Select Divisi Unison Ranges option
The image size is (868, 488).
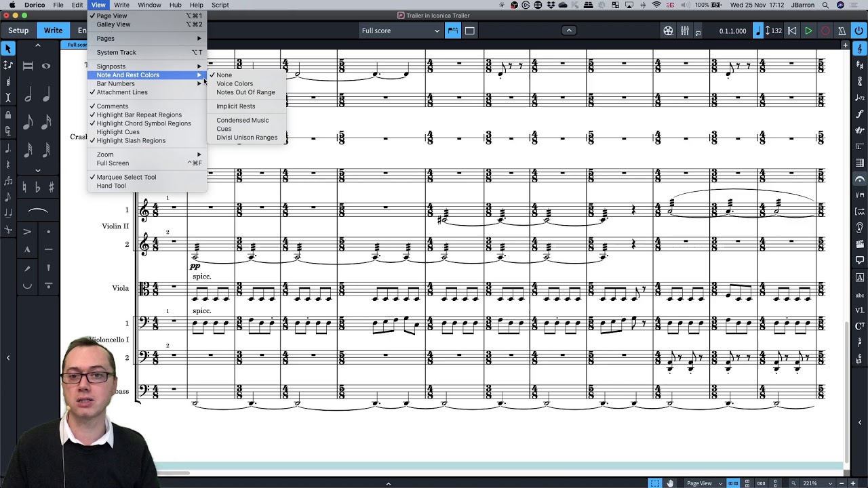(x=247, y=138)
